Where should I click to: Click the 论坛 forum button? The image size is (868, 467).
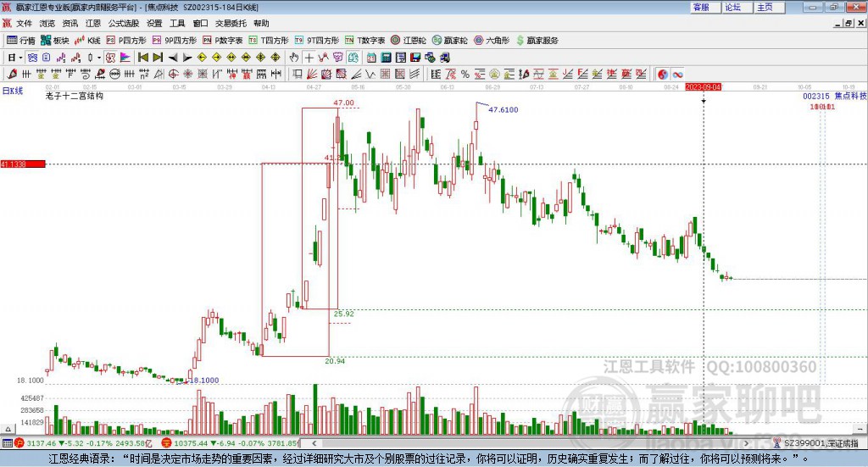point(737,7)
